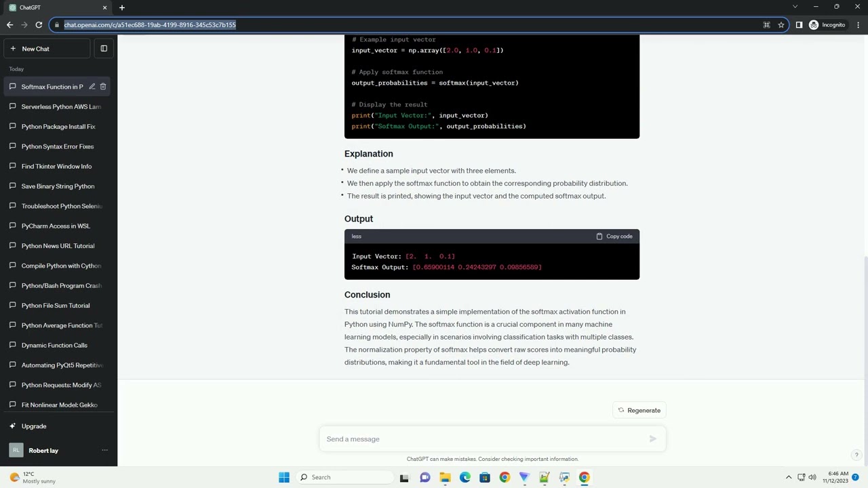The image size is (868, 488).
Task: Open the Compile Python with Cython chat
Action: [x=58, y=266]
